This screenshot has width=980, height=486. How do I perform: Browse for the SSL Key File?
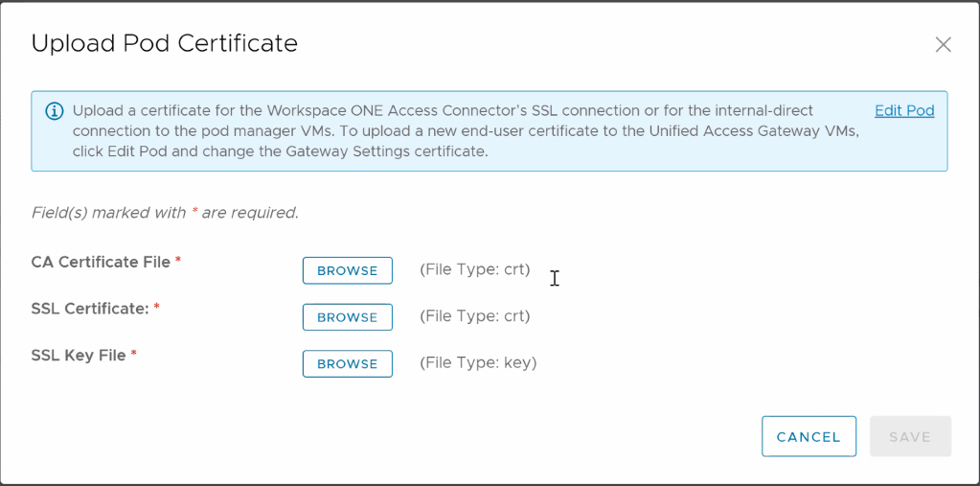[x=347, y=364]
